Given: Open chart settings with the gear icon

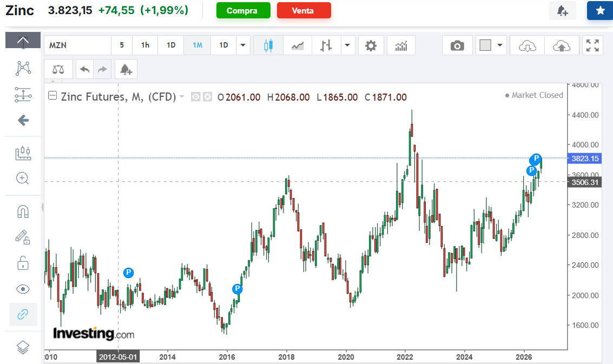Looking at the screenshot, I should [x=371, y=45].
